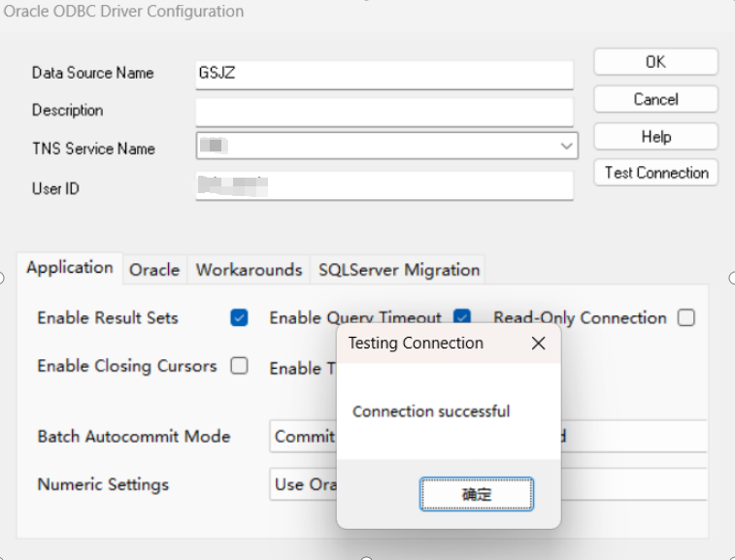Open Batch Autocommit Mode combo box
735x560 pixels.
pos(488,437)
